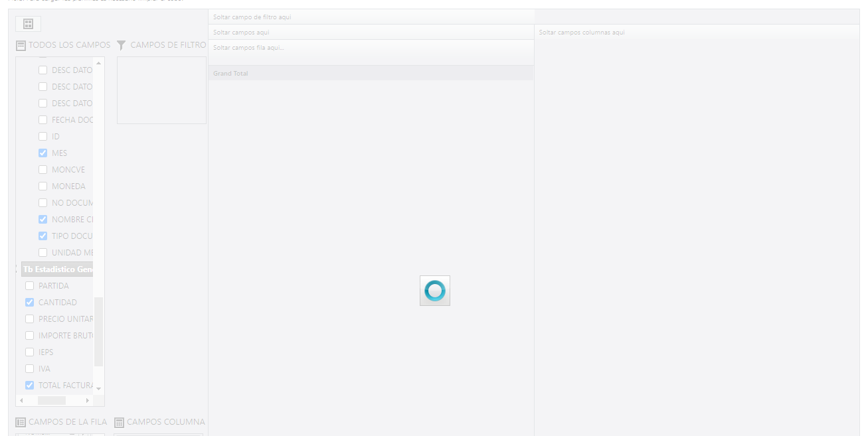Click the TODOS LOS CAMPOS header icon

click(x=21, y=45)
